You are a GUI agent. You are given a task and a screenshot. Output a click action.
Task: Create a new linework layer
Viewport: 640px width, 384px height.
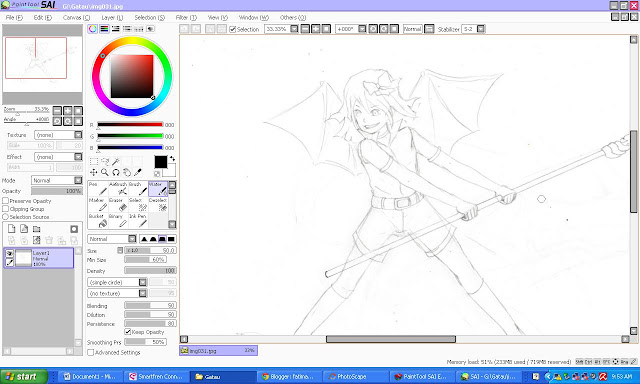pos(24,229)
